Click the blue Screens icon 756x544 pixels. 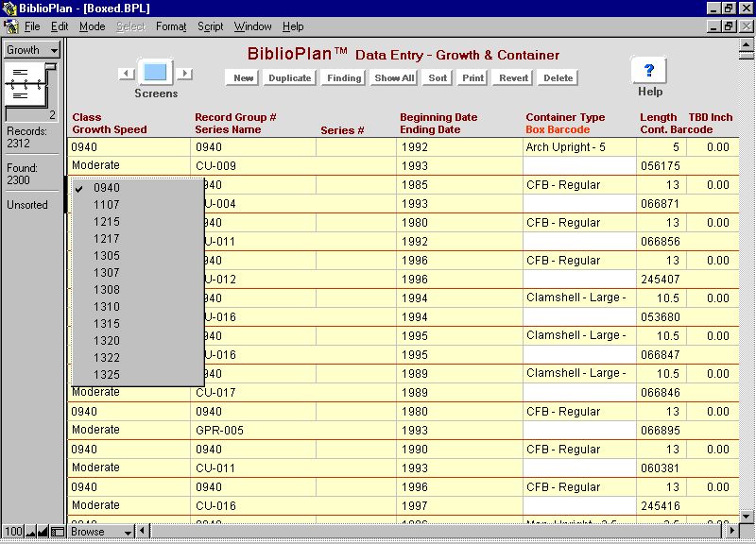(155, 73)
